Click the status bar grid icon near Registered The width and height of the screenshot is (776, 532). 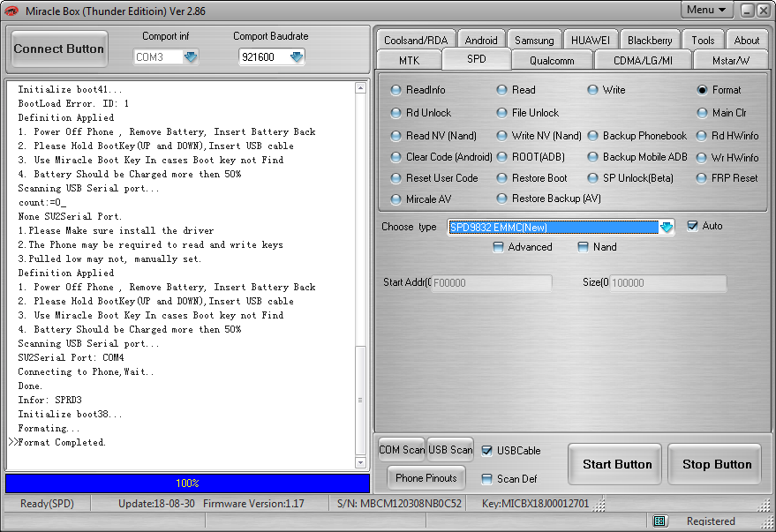[659, 521]
